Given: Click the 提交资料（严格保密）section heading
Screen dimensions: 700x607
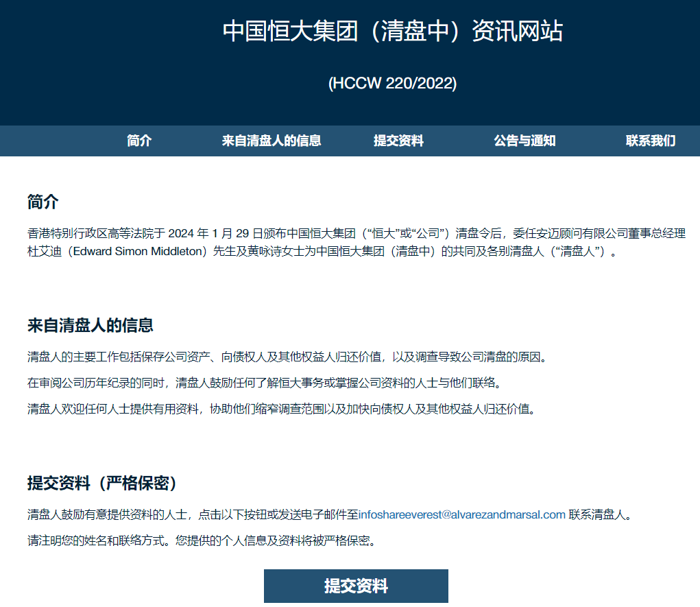Looking at the screenshot, I should pos(102,483).
